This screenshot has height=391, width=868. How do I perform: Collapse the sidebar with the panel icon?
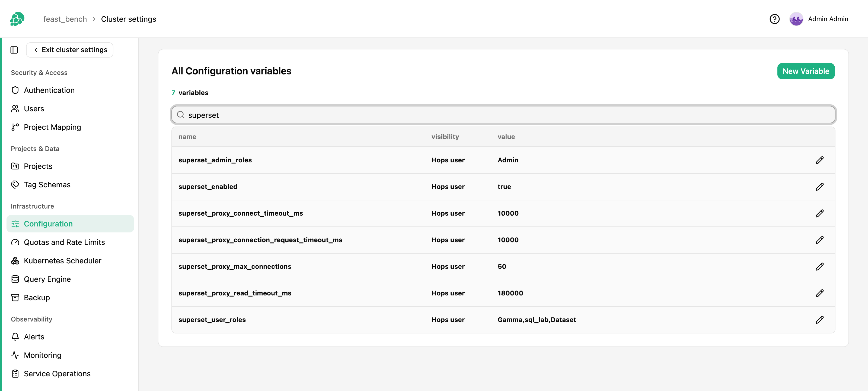14,50
